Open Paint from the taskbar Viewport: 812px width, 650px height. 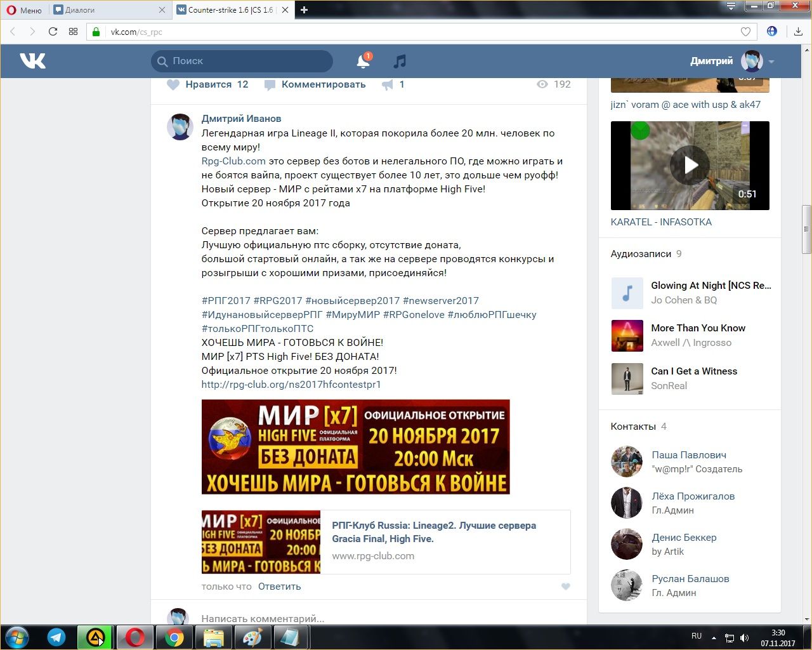(x=252, y=637)
